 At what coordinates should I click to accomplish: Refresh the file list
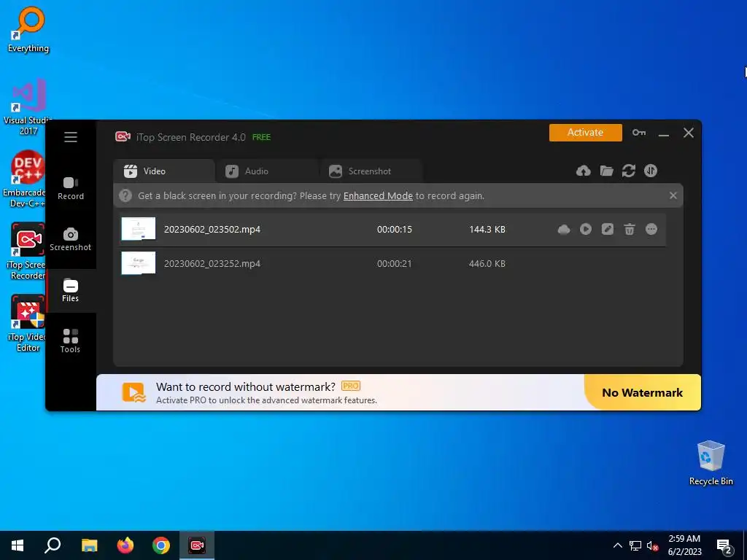click(629, 171)
